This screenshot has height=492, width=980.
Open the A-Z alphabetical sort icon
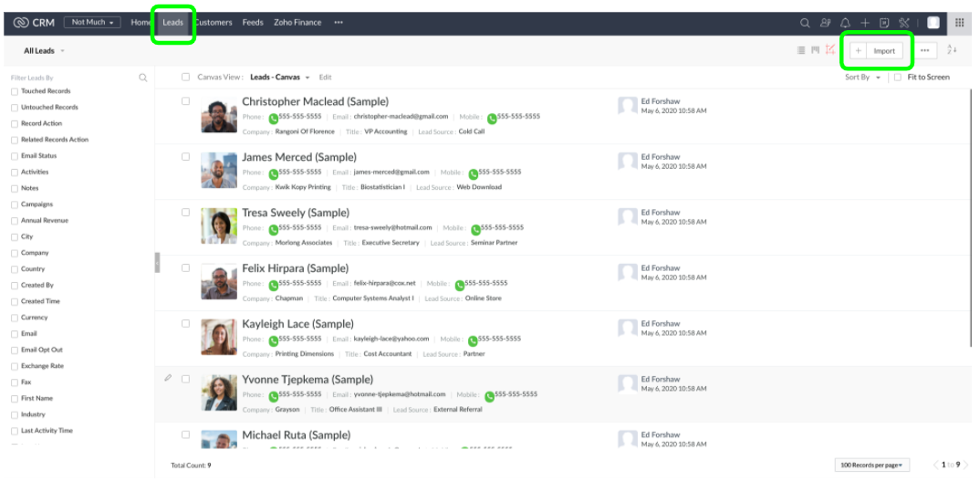(x=951, y=49)
